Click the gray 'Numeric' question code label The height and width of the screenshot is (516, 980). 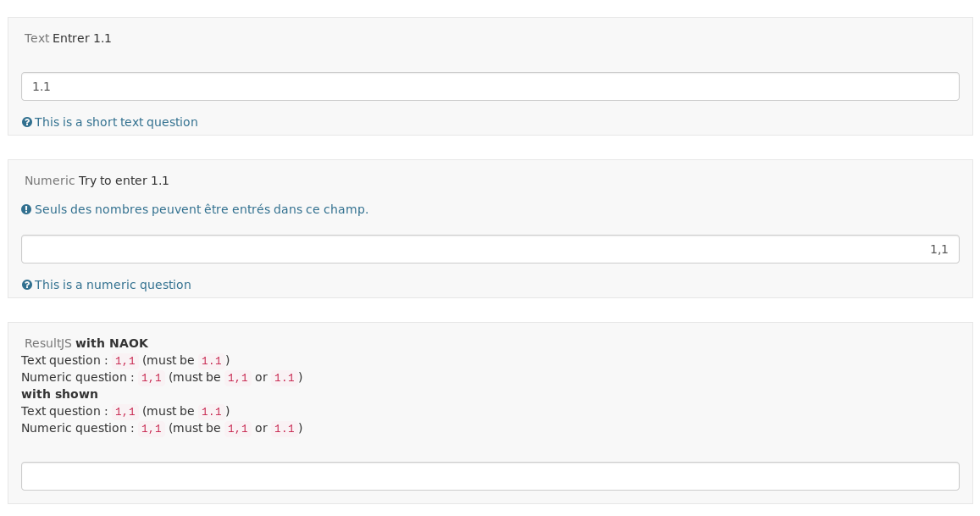(49, 180)
